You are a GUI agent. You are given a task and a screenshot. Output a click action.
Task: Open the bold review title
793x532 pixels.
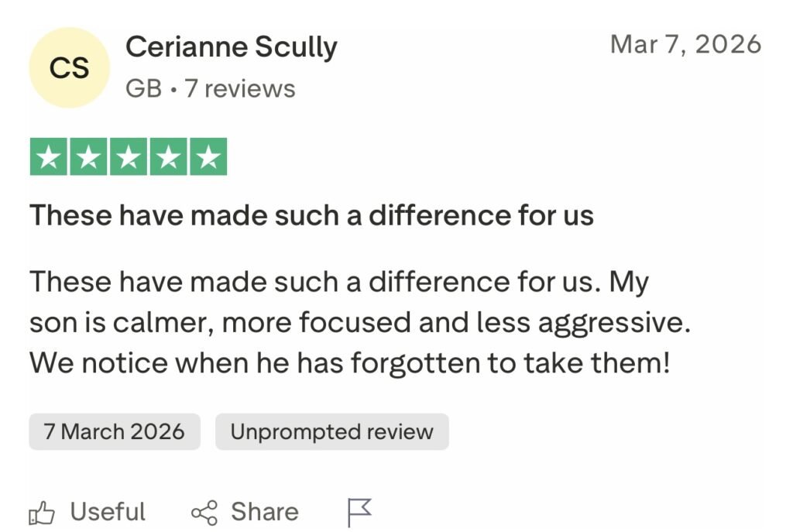[x=311, y=215]
